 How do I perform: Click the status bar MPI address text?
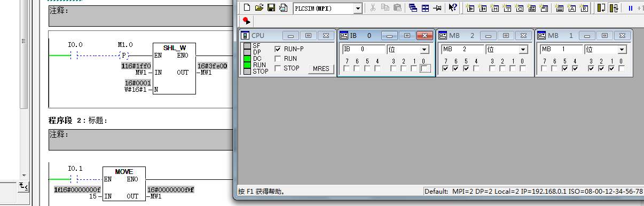click(459, 191)
